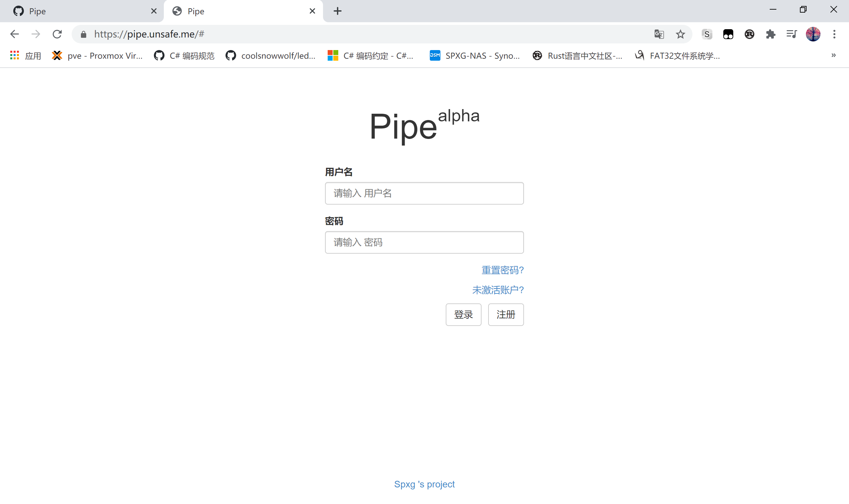Open a new browser tab
The image size is (849, 504).
click(x=337, y=11)
